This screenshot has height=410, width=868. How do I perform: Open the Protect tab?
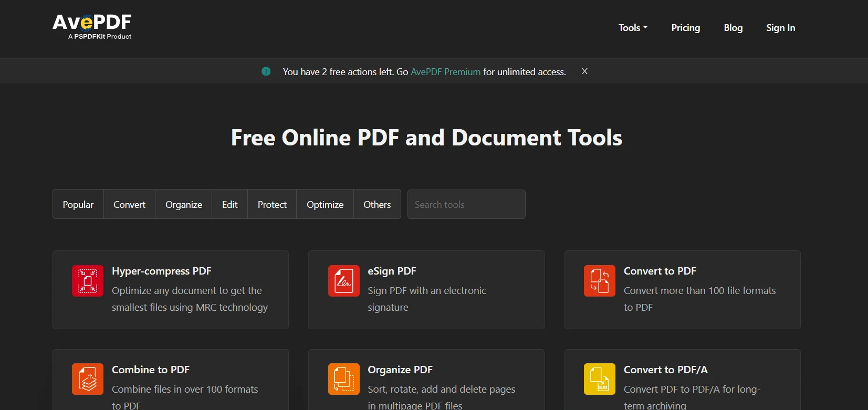pos(272,204)
